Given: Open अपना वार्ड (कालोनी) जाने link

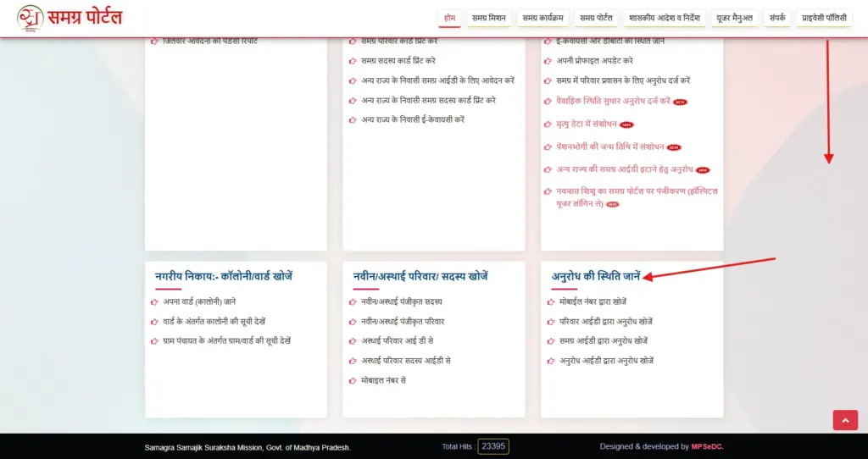Looking at the screenshot, I should [199, 302].
